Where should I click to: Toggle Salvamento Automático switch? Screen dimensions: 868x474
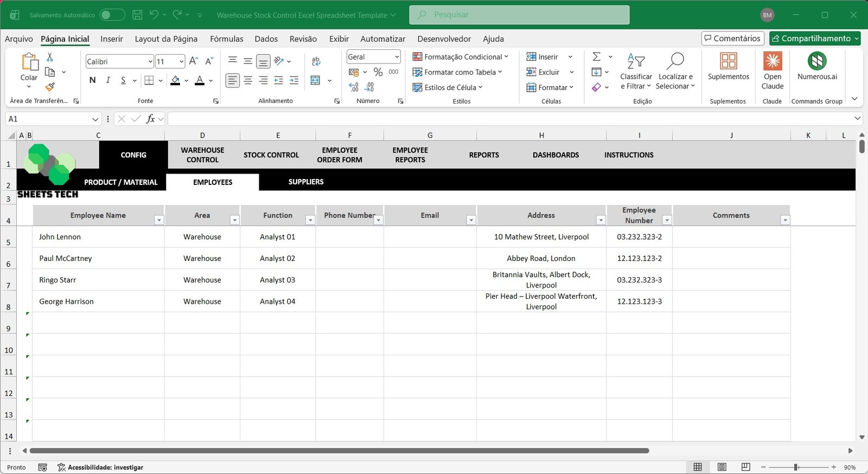tap(112, 15)
